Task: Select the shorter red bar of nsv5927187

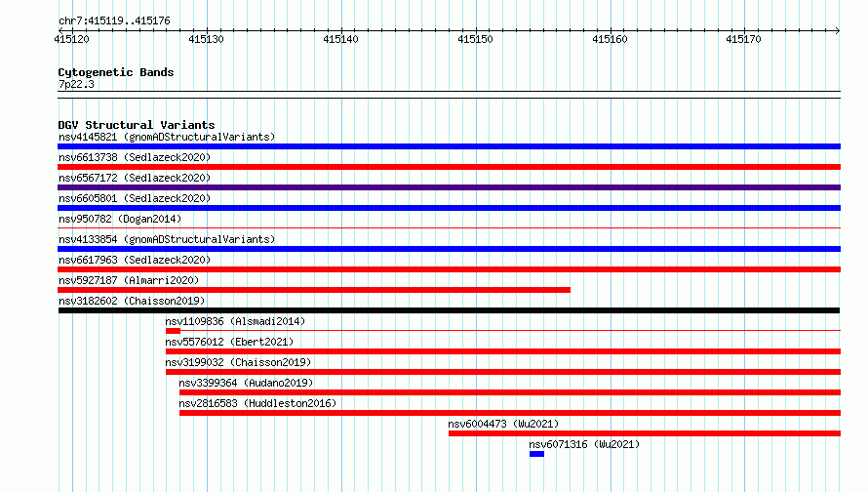Action: (314, 290)
